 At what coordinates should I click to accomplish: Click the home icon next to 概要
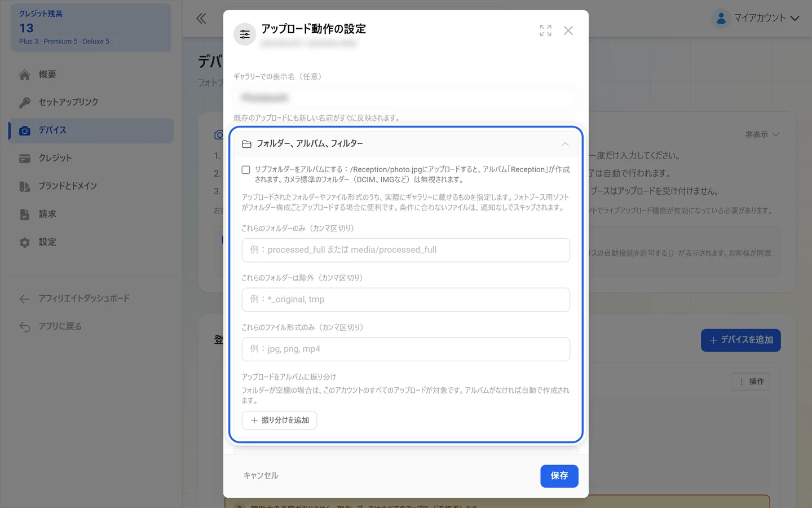click(x=25, y=75)
